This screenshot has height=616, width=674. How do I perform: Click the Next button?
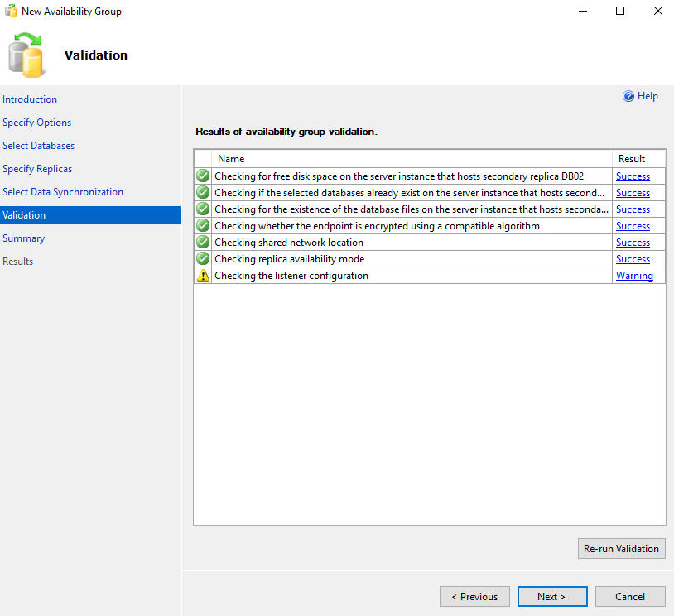tap(552, 597)
